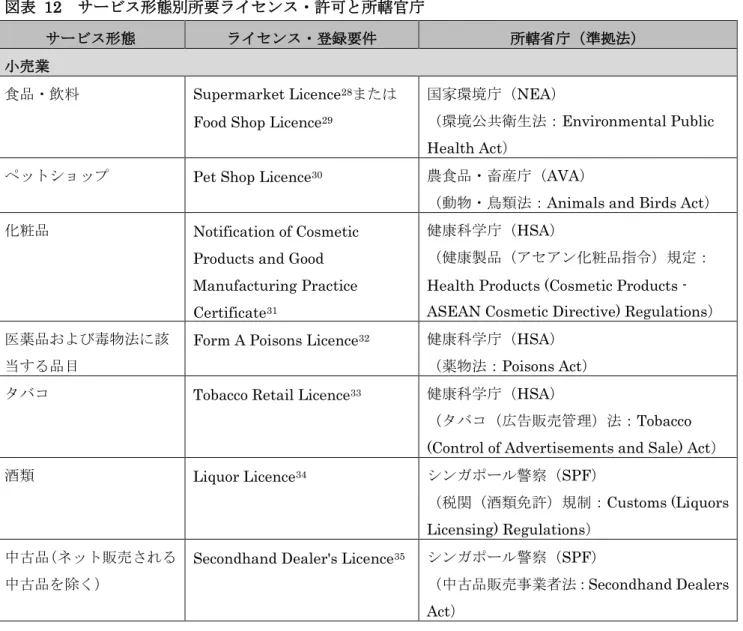Click the Manufacturing Practice line
The image size is (743, 631).
tap(275, 286)
